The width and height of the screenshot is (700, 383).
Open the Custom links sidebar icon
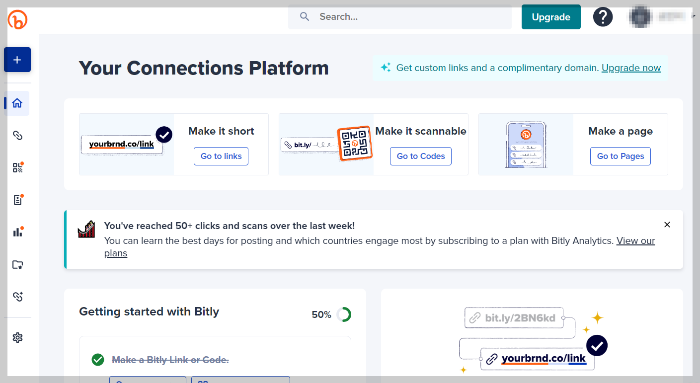[17, 296]
